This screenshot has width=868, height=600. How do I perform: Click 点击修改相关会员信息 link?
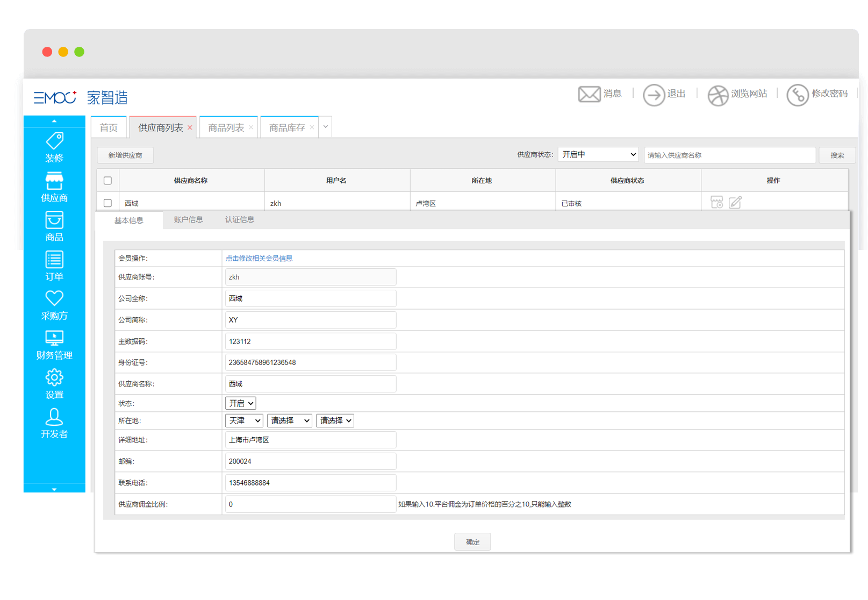pos(259,259)
